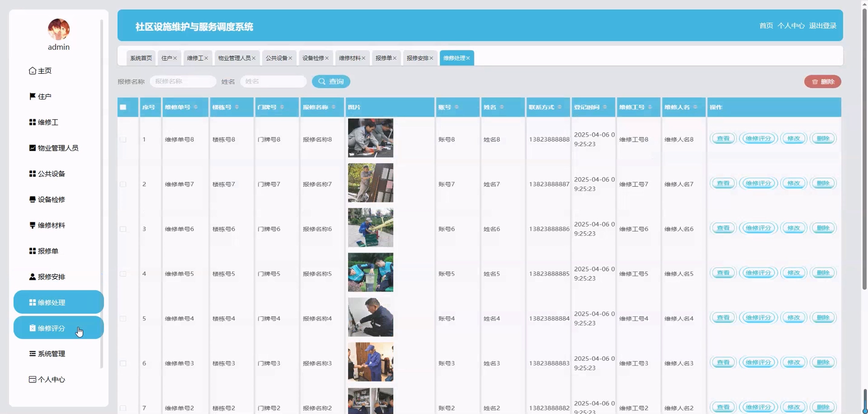Click 退出登录 link in header
This screenshot has height=414, width=868.
click(823, 26)
